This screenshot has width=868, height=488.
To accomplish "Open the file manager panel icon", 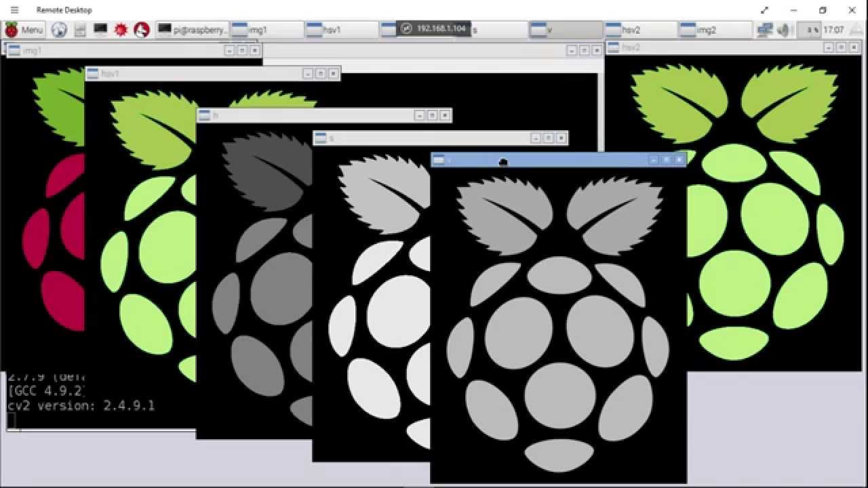I will pos(80,30).
